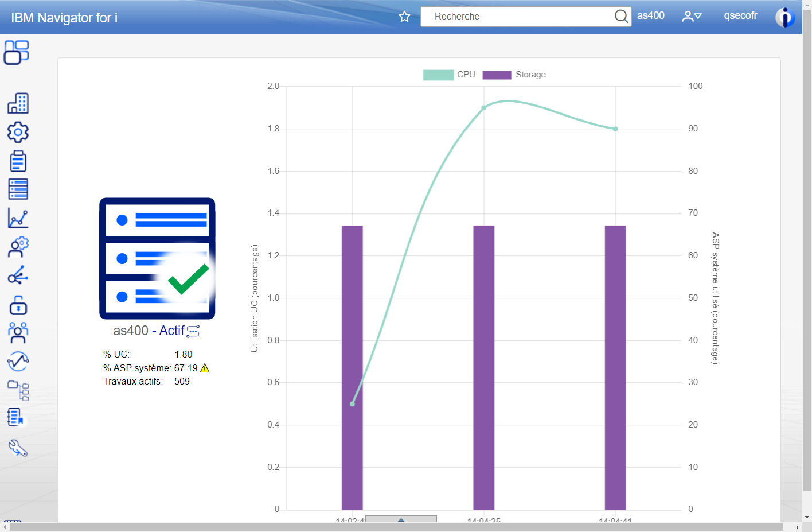Click the connection status icon next to Actif
The height and width of the screenshot is (532, 812).
(x=193, y=331)
